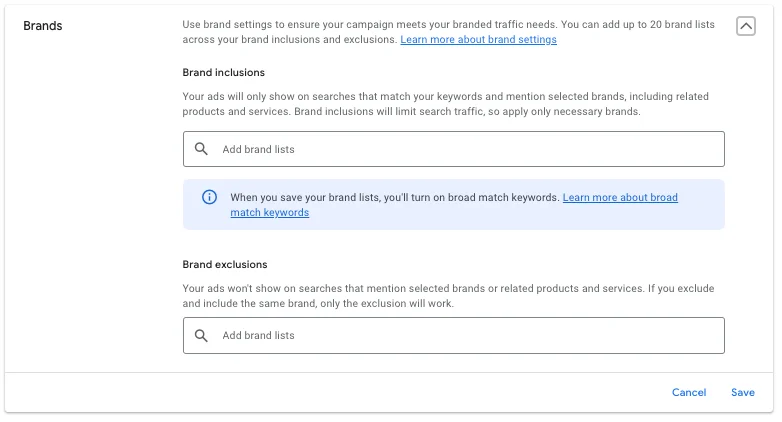The width and height of the screenshot is (782, 422).
Task: Collapse the Brands section with the chevron
Action: (745, 27)
